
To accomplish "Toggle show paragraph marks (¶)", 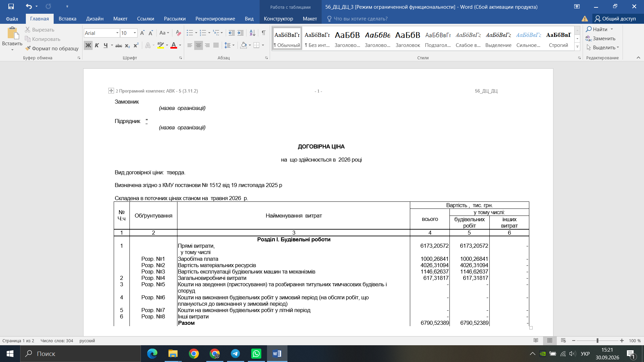I will (264, 33).
